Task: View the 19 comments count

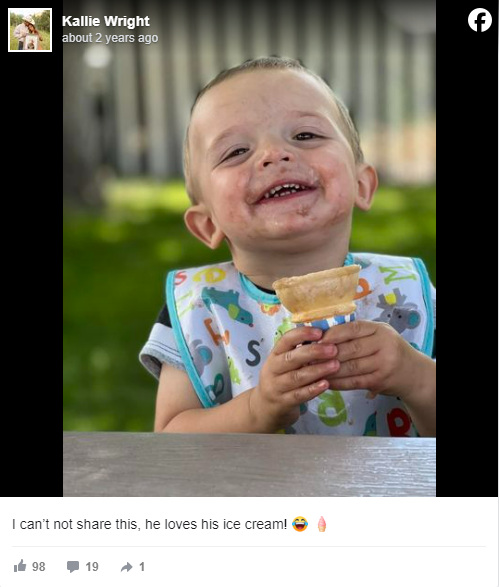Action: [x=92, y=566]
